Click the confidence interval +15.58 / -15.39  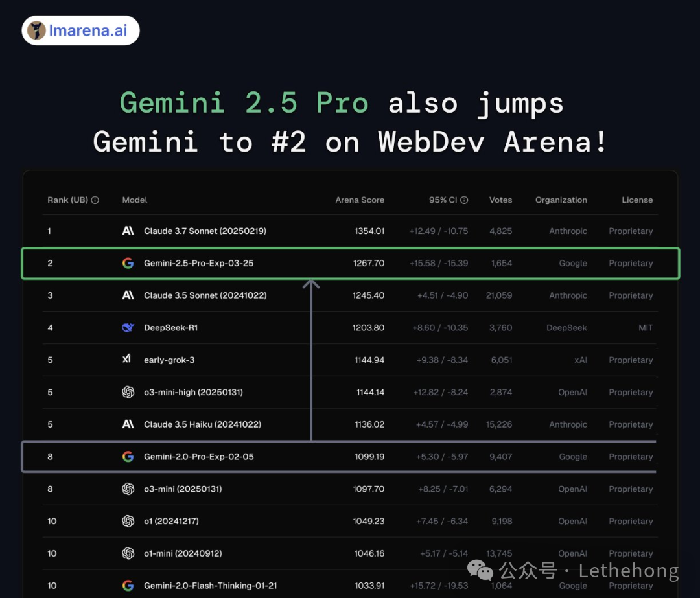438,263
